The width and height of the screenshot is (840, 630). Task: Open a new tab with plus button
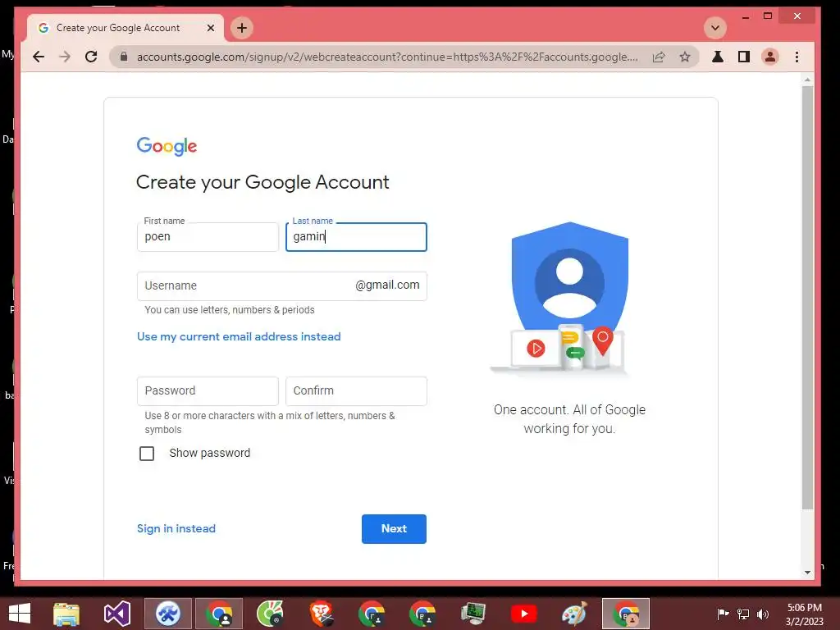242,28
